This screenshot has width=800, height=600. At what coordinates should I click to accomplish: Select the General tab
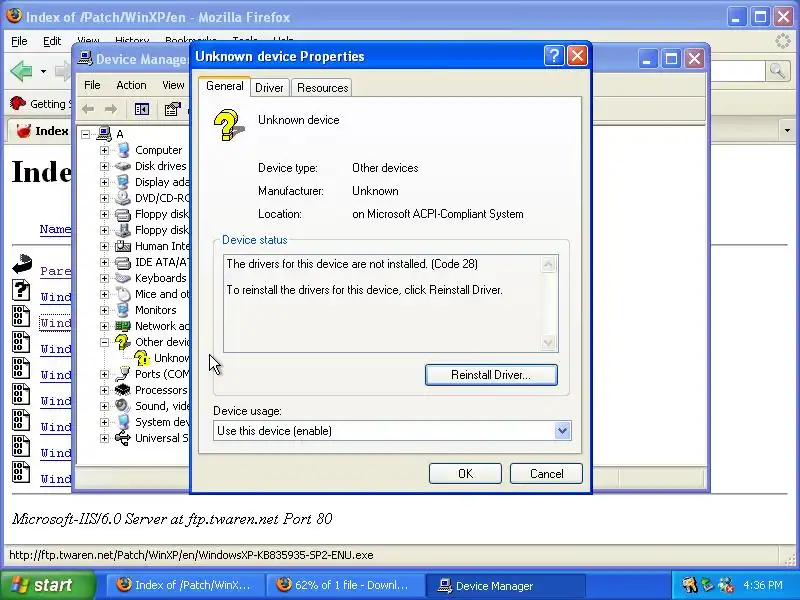(224, 86)
